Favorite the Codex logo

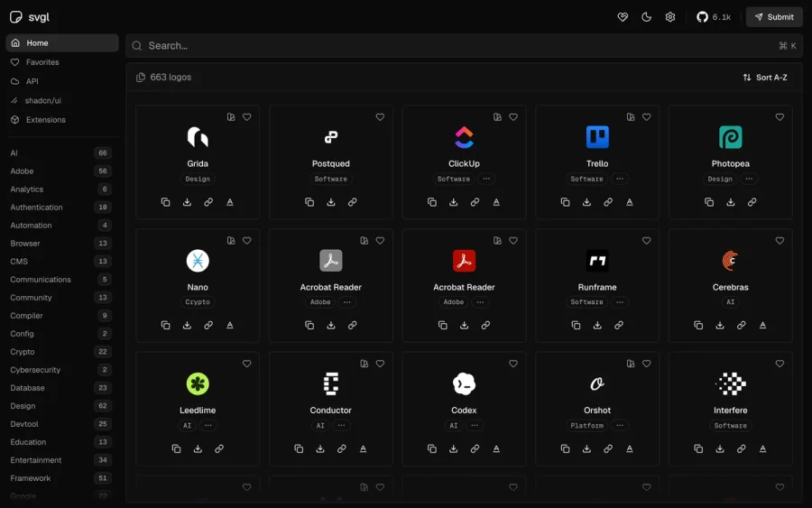(x=513, y=364)
